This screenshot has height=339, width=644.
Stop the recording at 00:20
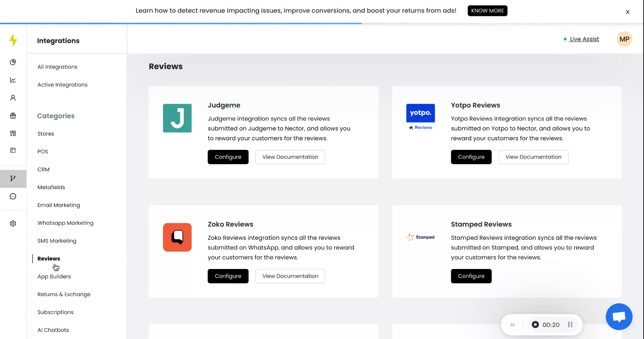pyautogui.click(x=535, y=325)
